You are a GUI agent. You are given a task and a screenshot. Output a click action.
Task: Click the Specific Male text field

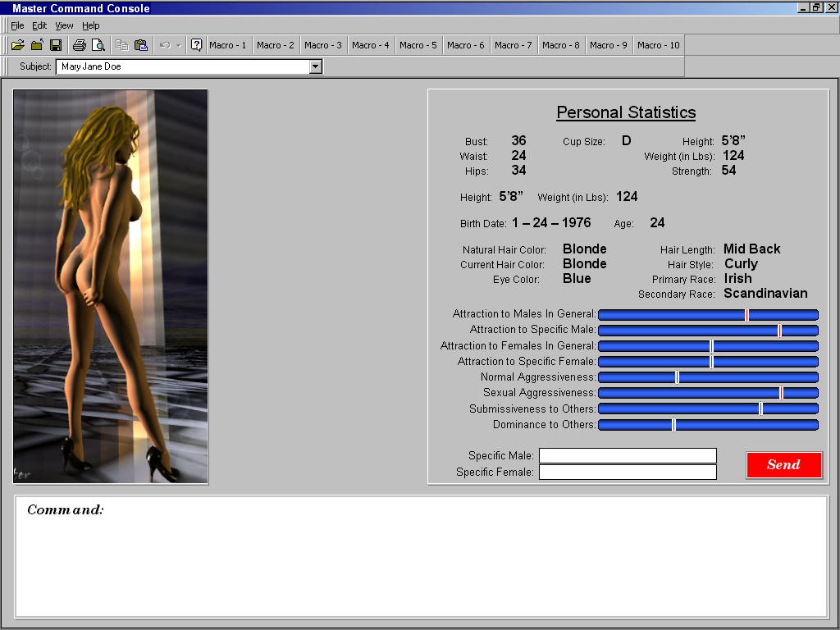tap(628, 455)
